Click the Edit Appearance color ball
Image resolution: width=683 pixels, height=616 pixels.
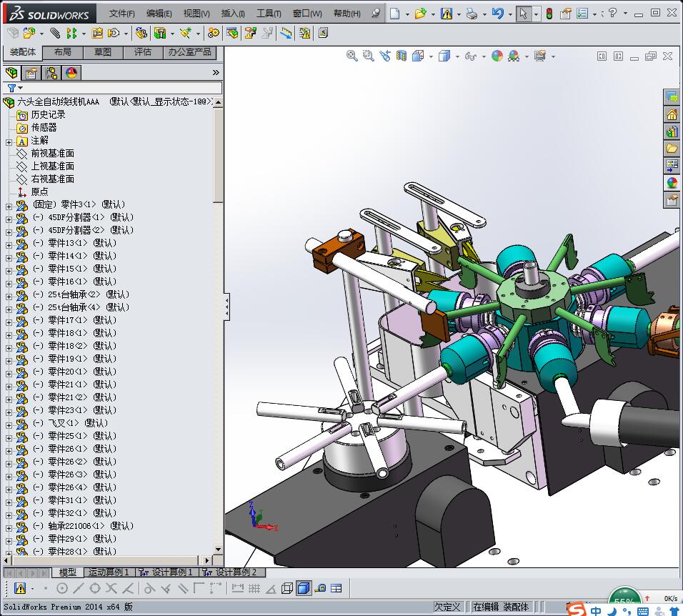point(496,56)
